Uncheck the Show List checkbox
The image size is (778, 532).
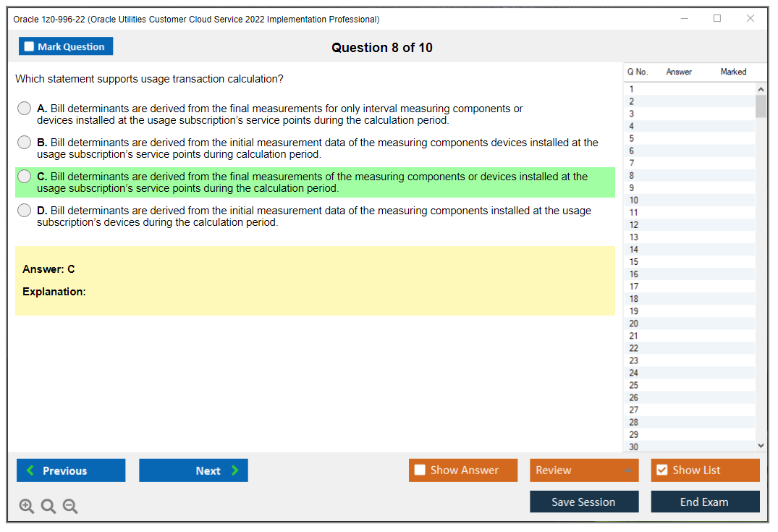tap(661, 470)
